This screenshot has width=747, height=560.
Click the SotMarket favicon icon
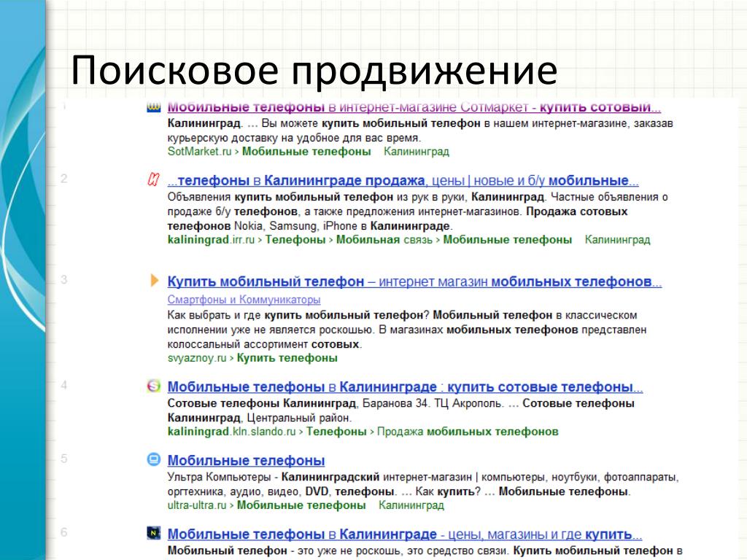point(153,107)
